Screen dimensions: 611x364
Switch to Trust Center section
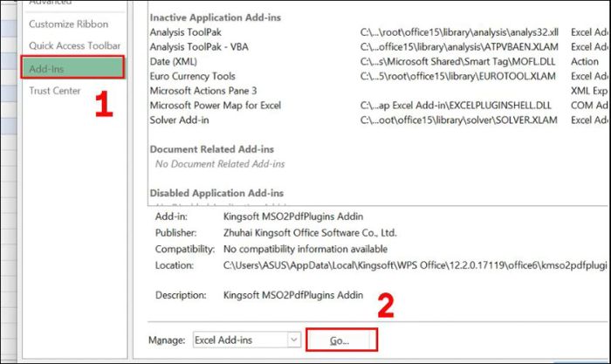click(x=55, y=91)
